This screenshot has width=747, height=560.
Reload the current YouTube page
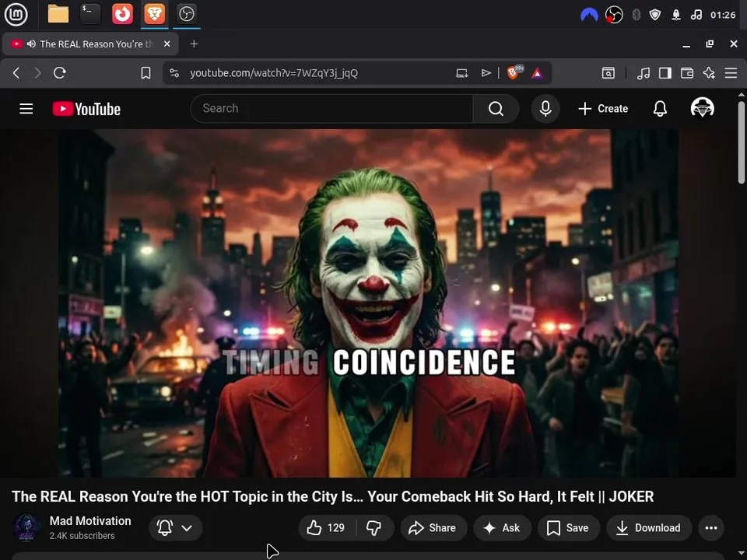coord(60,73)
